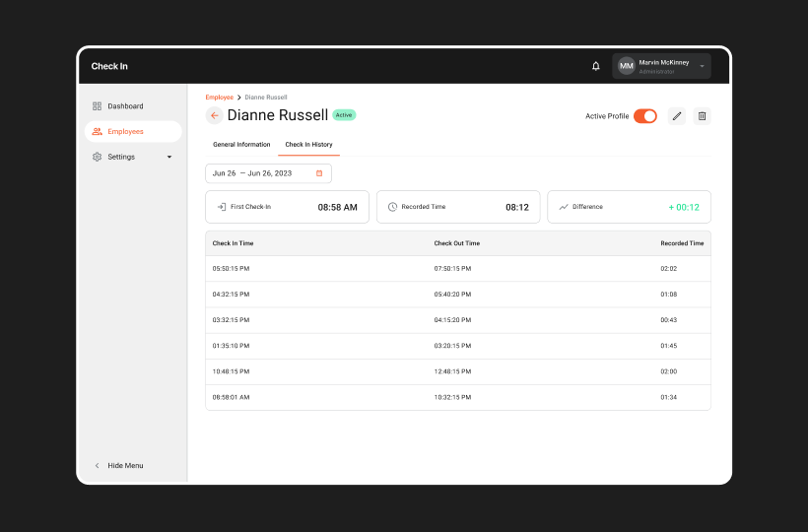
Task: Click the Dashboard grid icon in sidebar
Action: [98, 106]
